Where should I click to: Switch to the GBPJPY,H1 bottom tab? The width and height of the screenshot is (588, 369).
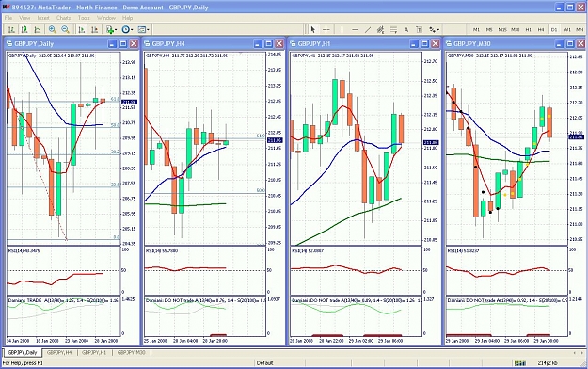coord(94,352)
